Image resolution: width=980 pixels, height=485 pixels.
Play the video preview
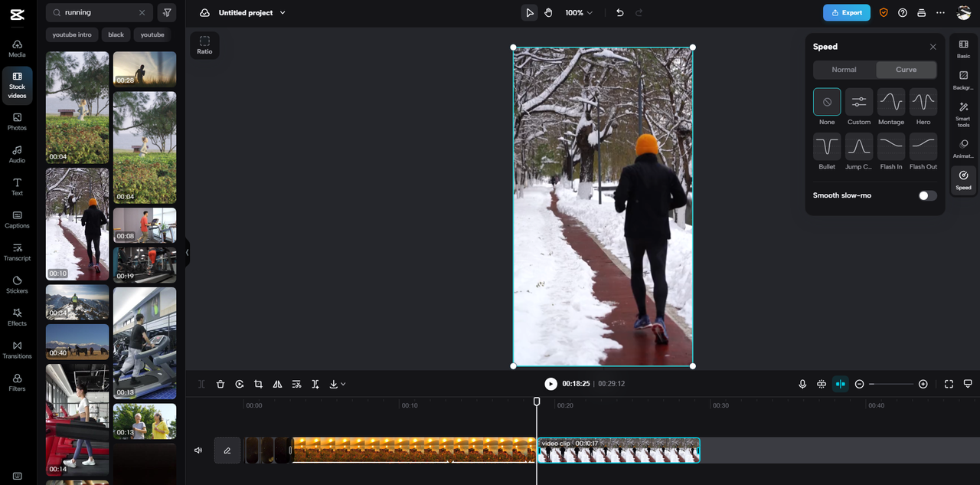coord(550,384)
